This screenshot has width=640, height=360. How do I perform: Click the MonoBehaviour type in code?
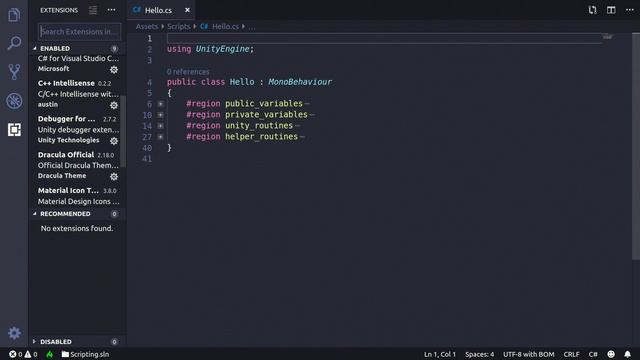point(300,82)
